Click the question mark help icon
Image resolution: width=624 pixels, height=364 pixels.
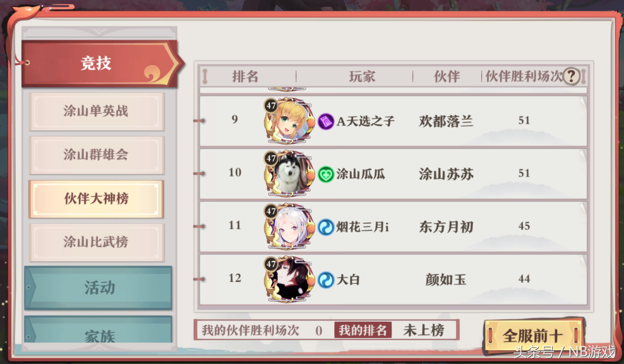pyautogui.click(x=571, y=76)
